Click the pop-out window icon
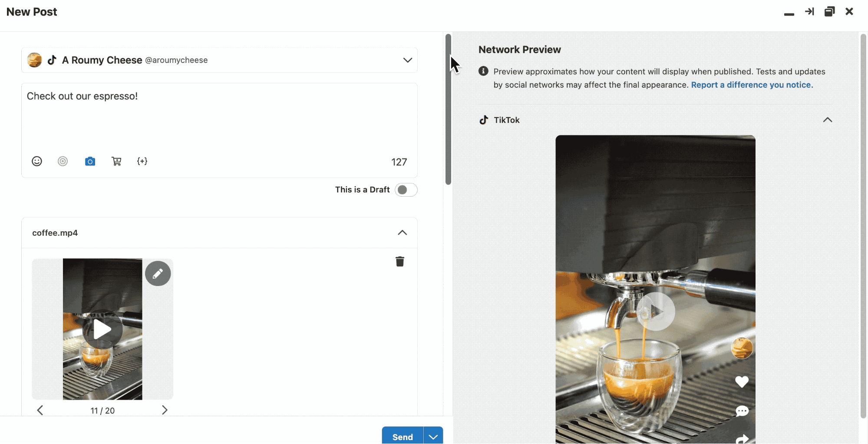868x444 pixels. point(829,11)
